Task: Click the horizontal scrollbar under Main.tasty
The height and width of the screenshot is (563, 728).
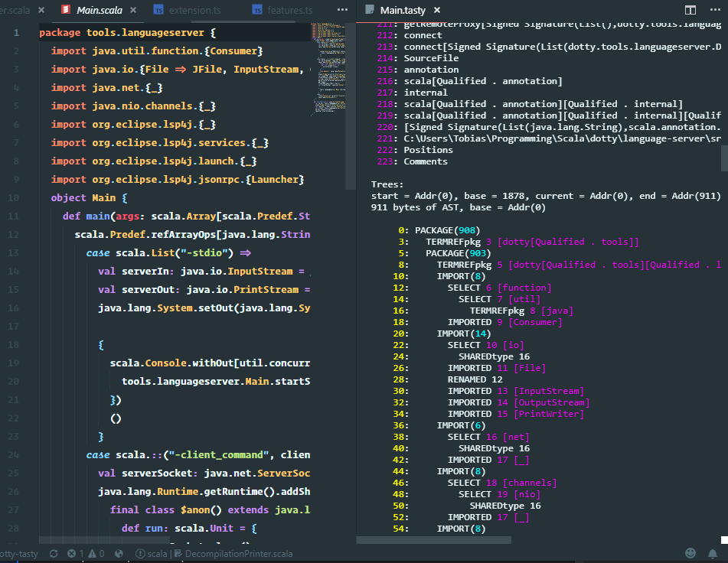Action: pos(433,539)
